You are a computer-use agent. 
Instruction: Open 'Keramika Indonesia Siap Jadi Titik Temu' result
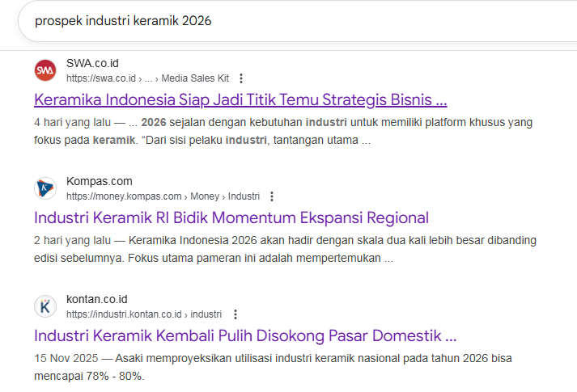(240, 99)
